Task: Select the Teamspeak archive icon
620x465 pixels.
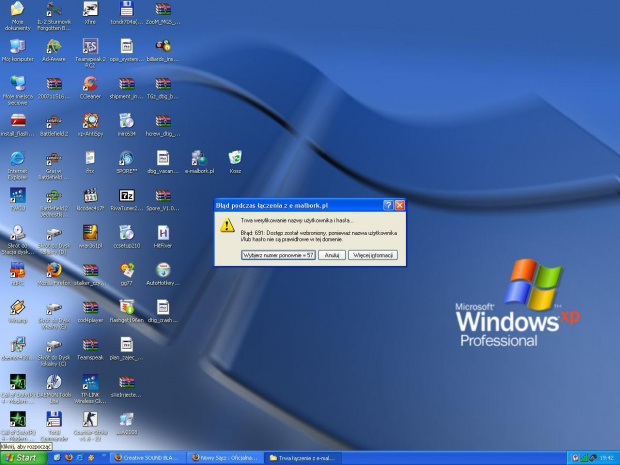Action: tap(90, 348)
